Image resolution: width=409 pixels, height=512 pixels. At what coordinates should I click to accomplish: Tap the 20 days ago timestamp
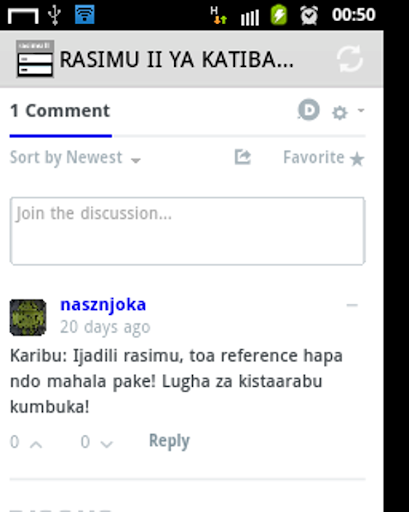[x=105, y=327]
